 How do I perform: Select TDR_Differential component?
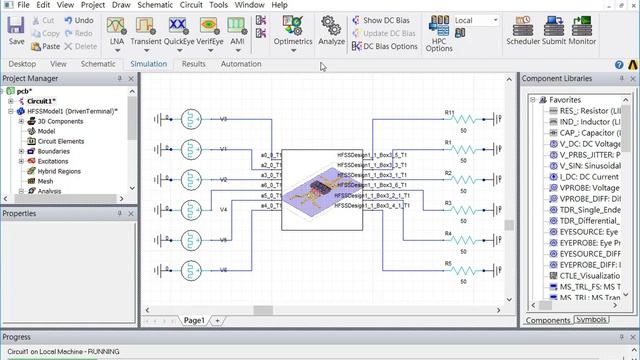coord(584,221)
